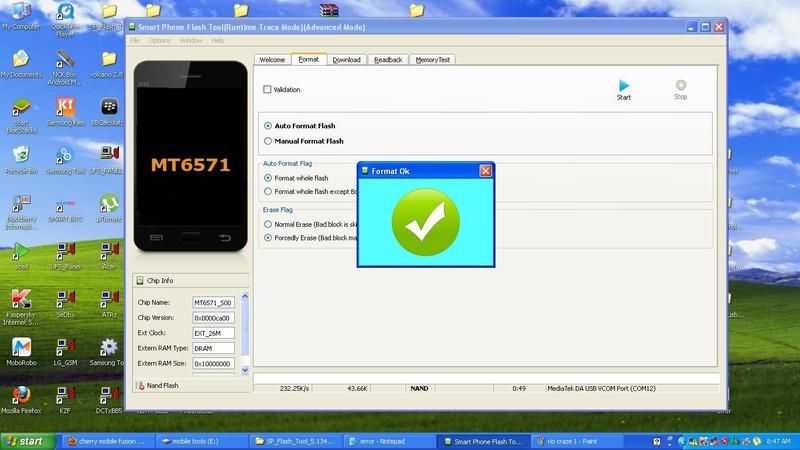Click the Ext Clock field
Viewport: 800px width, 450px height.
[x=213, y=333]
